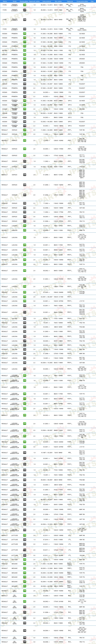Click petrol icon for Vel Satis 3.5 row
Image resolution: width=96 pixels, height=644 pixels.
(x=24, y=602)
